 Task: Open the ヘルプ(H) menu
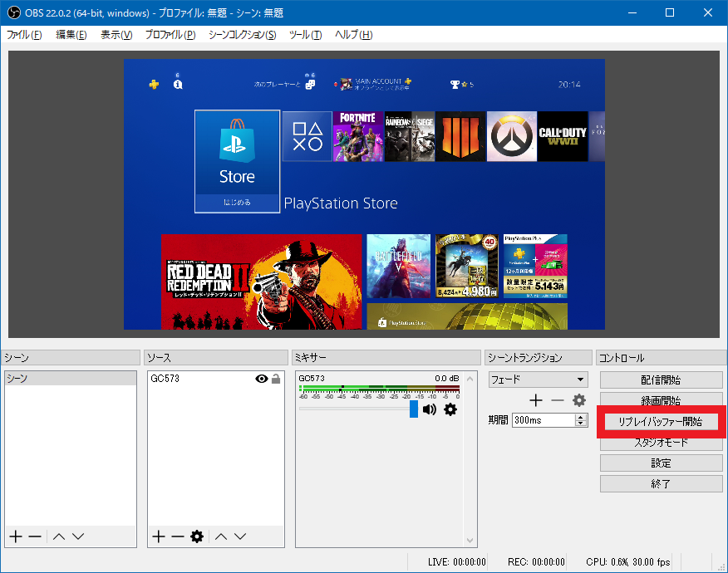(354, 35)
